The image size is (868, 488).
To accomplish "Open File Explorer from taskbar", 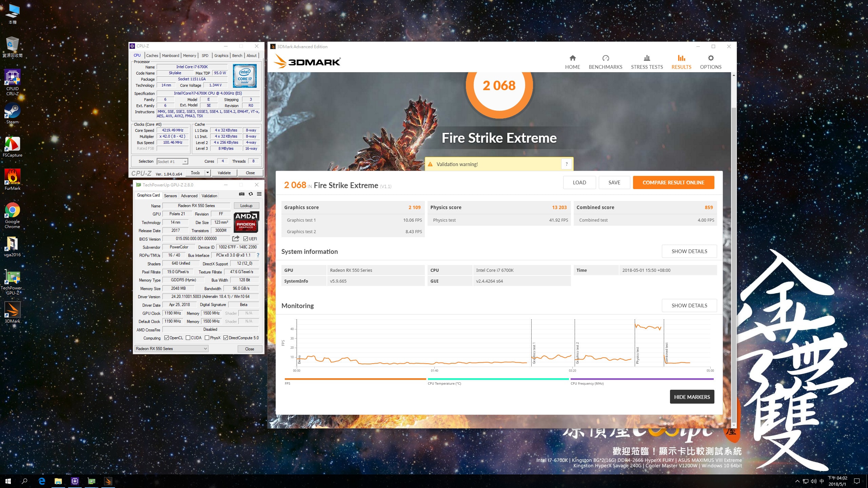I will pos(58,481).
